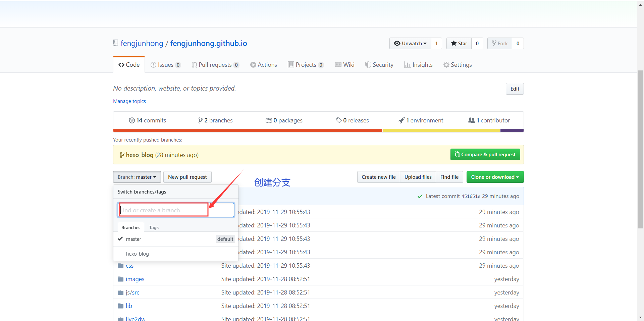
Task: Open the Pull requests tab
Action: coord(215,65)
